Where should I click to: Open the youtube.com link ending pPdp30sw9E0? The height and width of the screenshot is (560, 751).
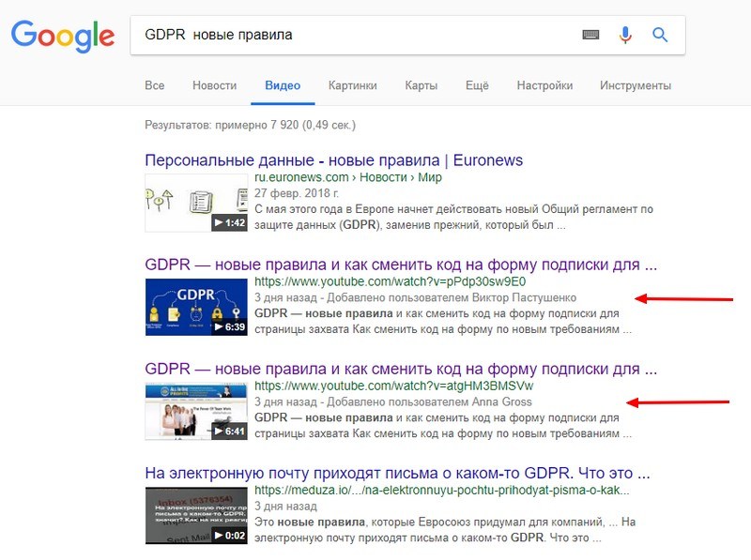[x=391, y=281]
